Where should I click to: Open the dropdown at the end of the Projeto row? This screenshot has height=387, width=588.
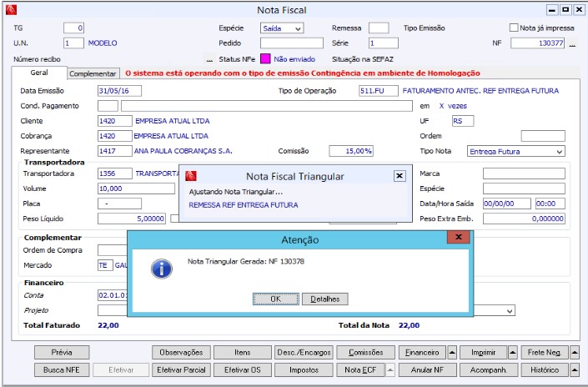(510, 311)
